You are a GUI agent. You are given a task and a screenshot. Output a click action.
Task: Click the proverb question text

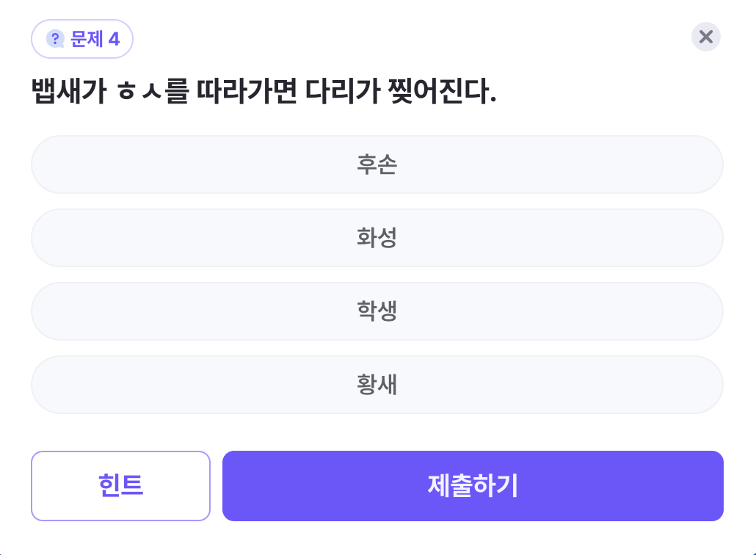tap(264, 94)
